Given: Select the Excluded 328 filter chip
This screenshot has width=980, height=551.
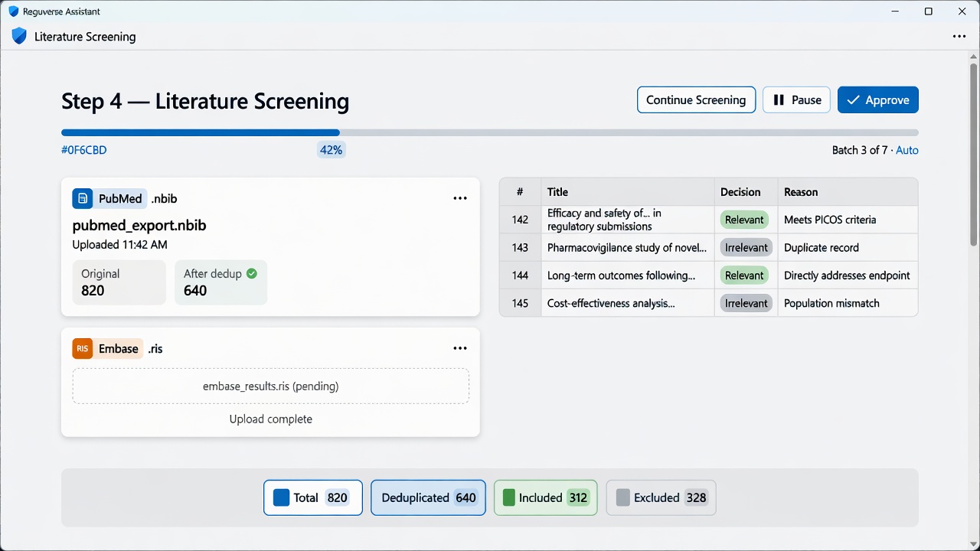Looking at the screenshot, I should [x=661, y=497].
